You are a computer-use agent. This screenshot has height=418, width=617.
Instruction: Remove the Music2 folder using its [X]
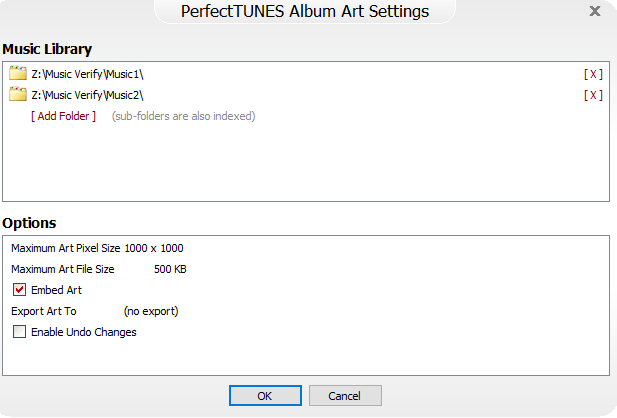pyautogui.click(x=593, y=95)
